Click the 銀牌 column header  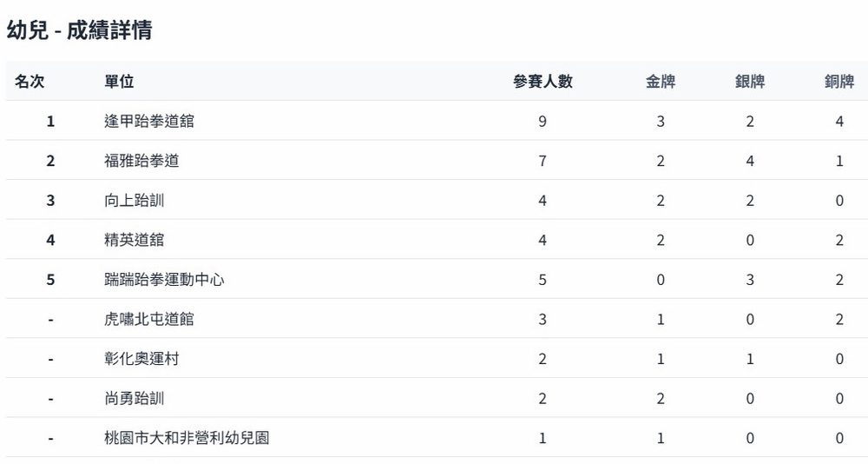[x=750, y=82]
